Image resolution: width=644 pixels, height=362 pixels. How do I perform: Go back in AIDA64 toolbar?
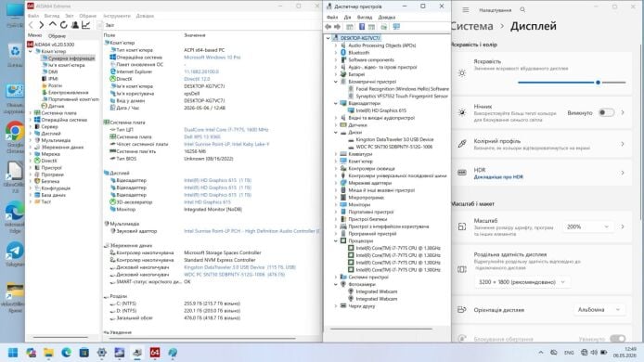point(31,25)
